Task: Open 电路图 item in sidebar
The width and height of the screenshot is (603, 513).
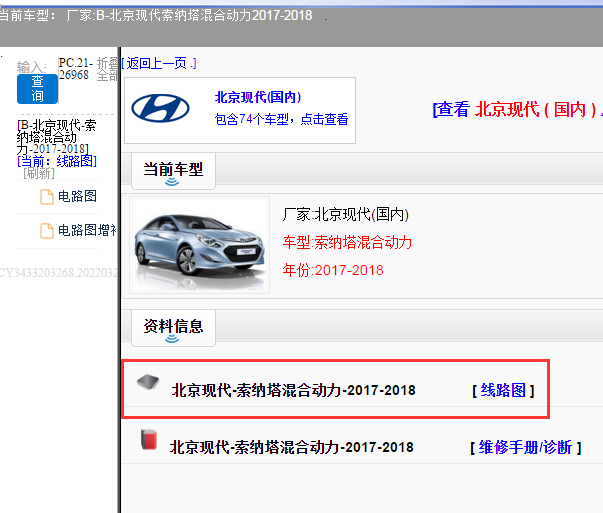Action: [77, 196]
